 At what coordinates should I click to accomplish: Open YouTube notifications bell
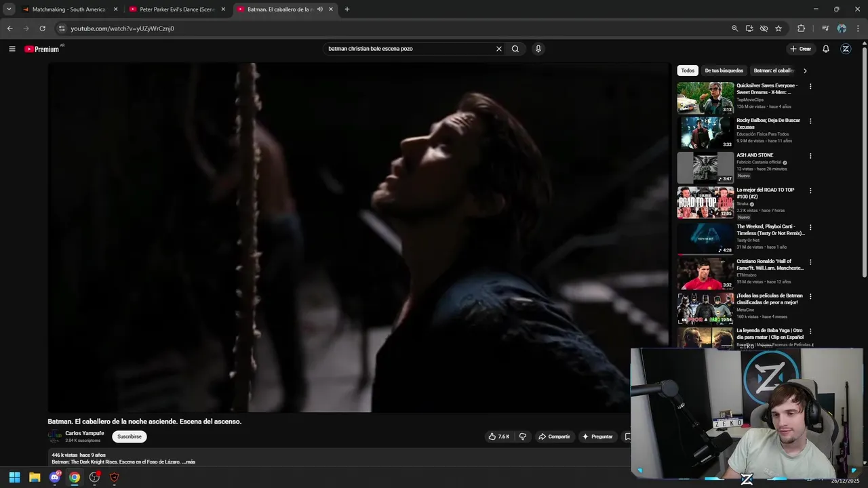point(826,49)
